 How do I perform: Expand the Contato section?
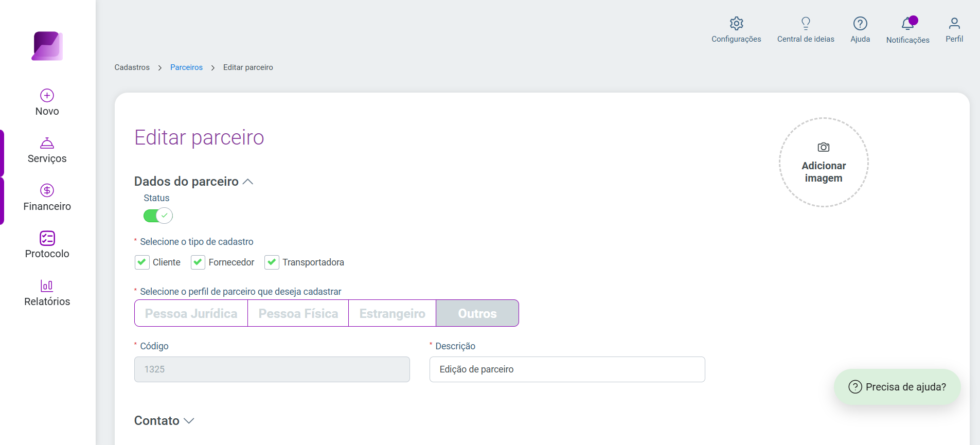pos(189,421)
